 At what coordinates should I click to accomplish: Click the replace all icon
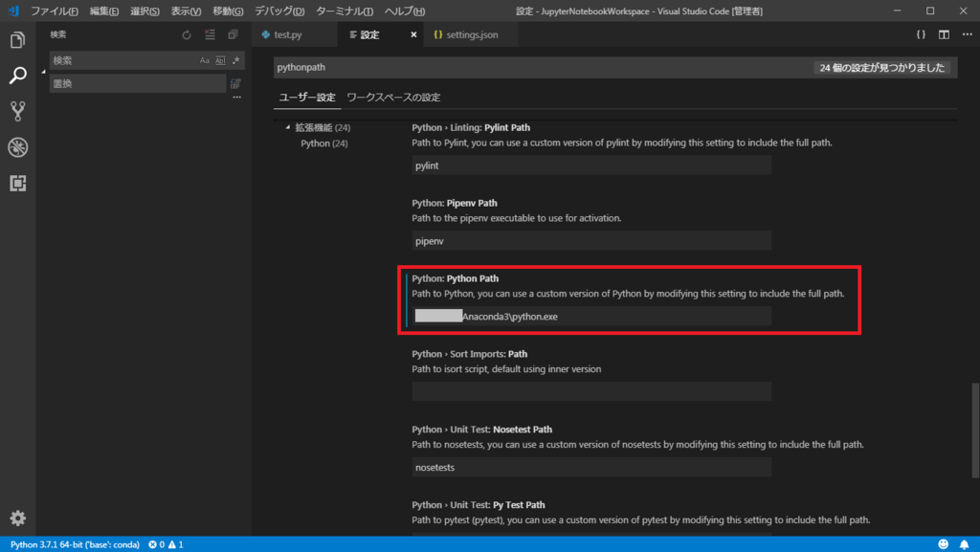point(235,83)
